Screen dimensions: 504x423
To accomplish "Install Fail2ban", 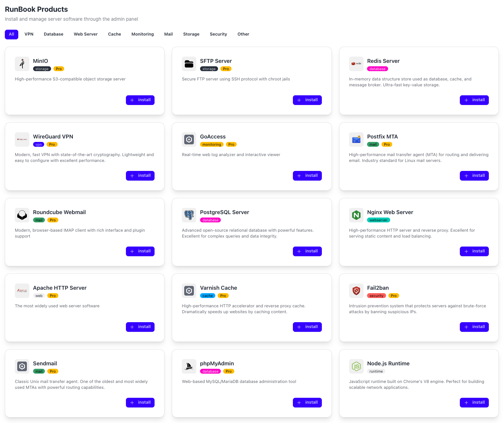I will [474, 327].
